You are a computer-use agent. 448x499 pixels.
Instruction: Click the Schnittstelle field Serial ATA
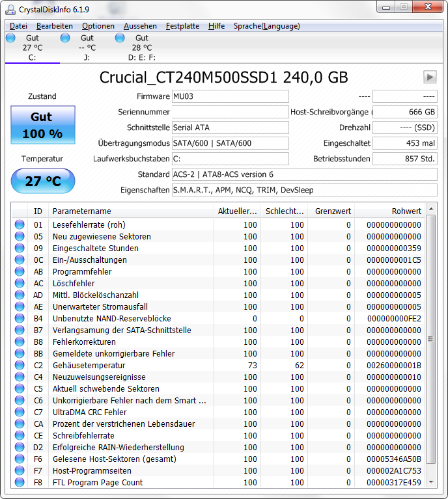pos(231,128)
